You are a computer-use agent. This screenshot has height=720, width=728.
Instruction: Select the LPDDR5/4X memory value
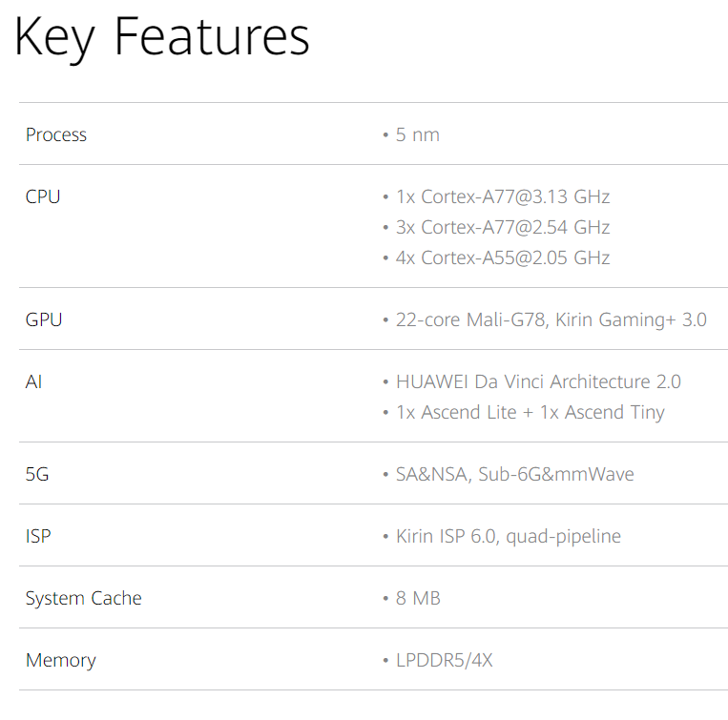click(444, 660)
